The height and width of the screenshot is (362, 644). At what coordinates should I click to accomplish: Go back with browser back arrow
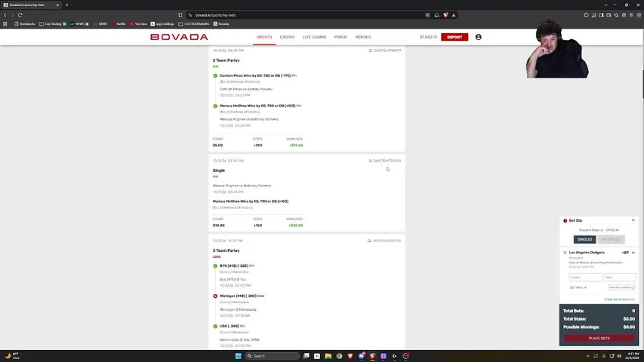coord(5,15)
